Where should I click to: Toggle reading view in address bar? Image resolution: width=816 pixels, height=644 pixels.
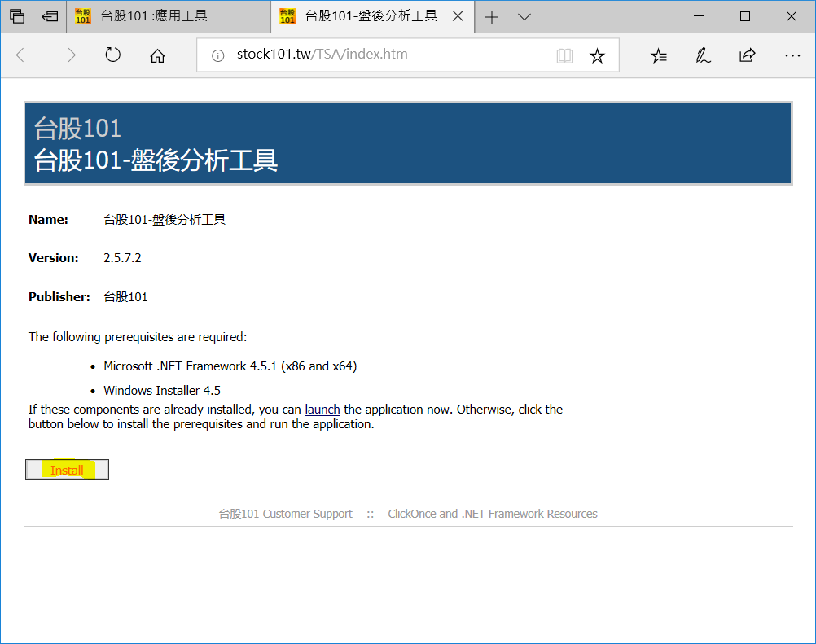564,55
